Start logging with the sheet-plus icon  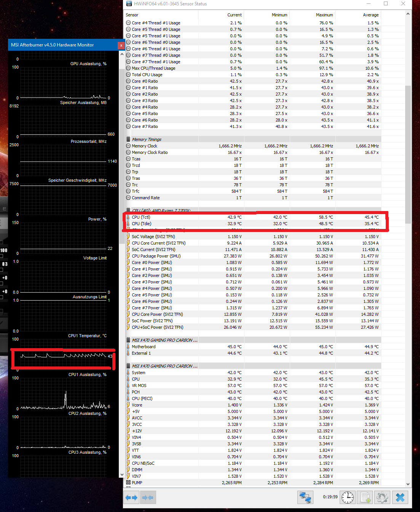(x=365, y=497)
